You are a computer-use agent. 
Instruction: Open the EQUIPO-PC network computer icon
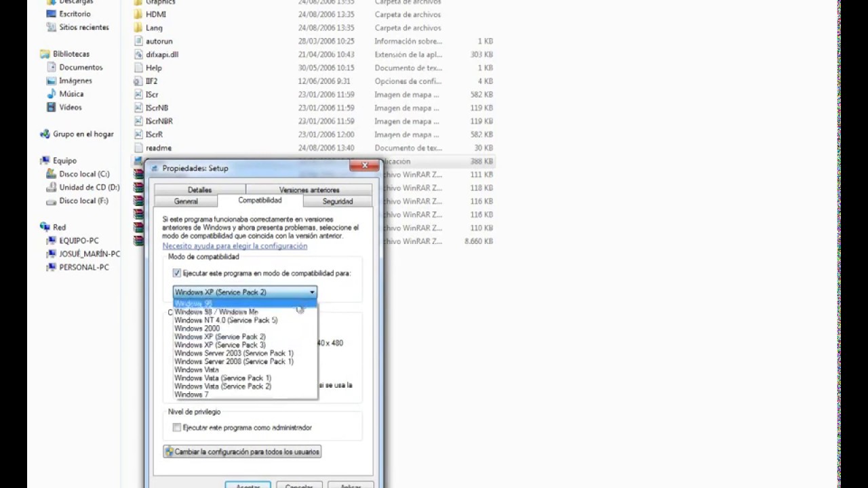52,241
